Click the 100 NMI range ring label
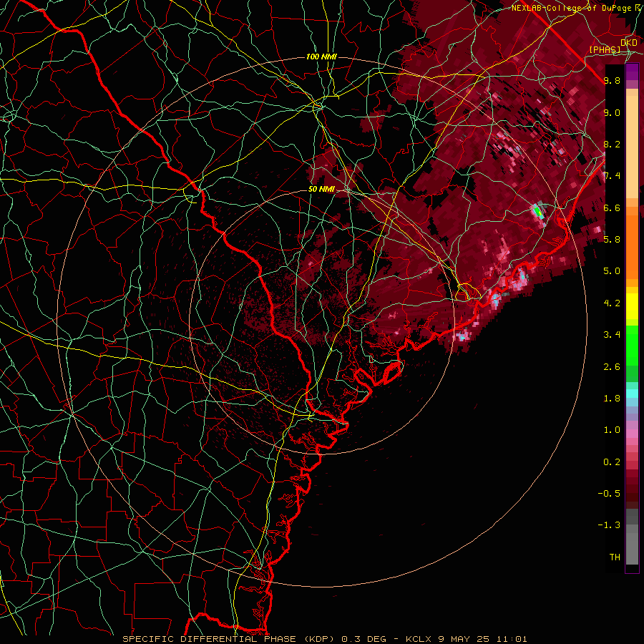The image size is (644, 644). coord(321,57)
